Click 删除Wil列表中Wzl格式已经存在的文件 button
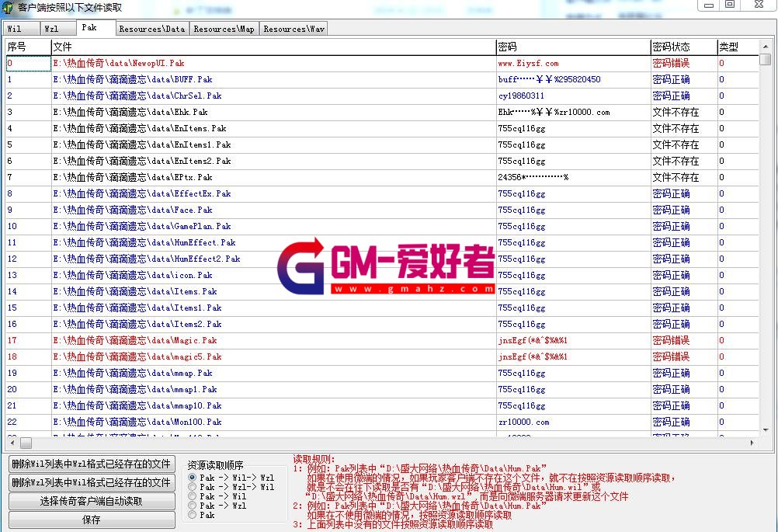The image size is (778, 532). [x=92, y=464]
